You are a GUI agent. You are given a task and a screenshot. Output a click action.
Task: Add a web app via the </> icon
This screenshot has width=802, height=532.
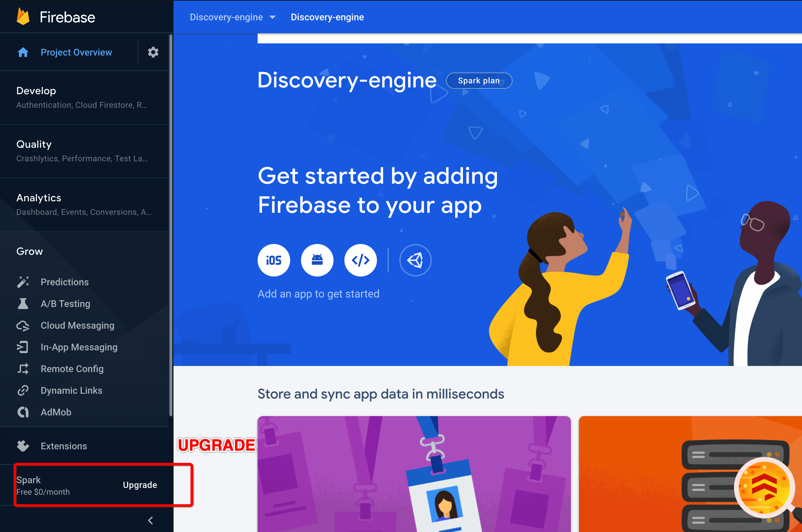(360, 260)
